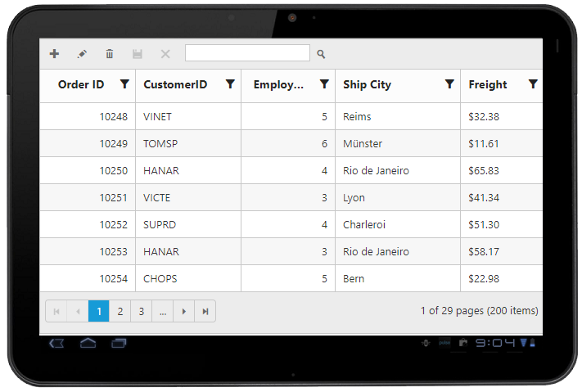The height and width of the screenshot is (392, 582).
Task: Open the Ship City filter icon
Action: (x=449, y=84)
